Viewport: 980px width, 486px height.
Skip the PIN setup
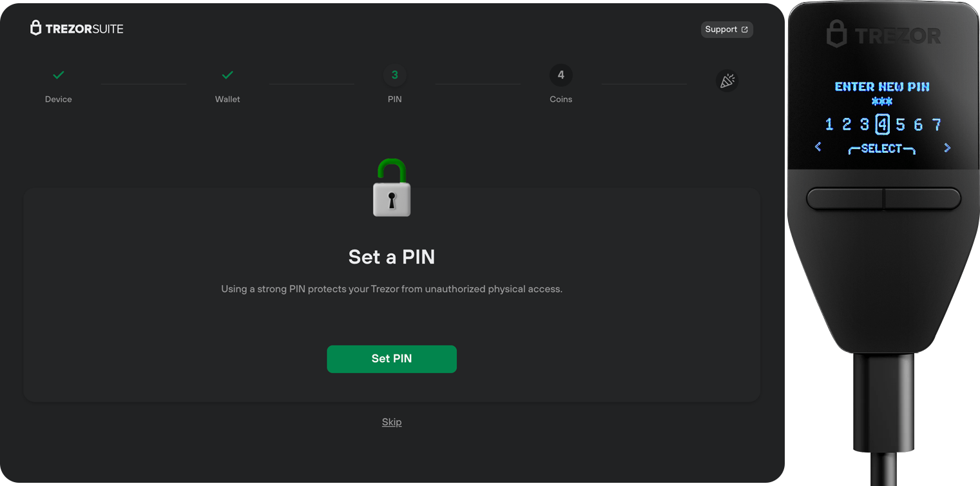pos(392,422)
